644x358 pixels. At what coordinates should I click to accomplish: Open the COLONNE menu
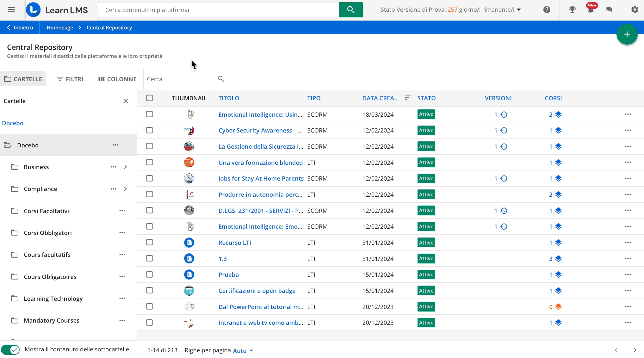tap(117, 79)
